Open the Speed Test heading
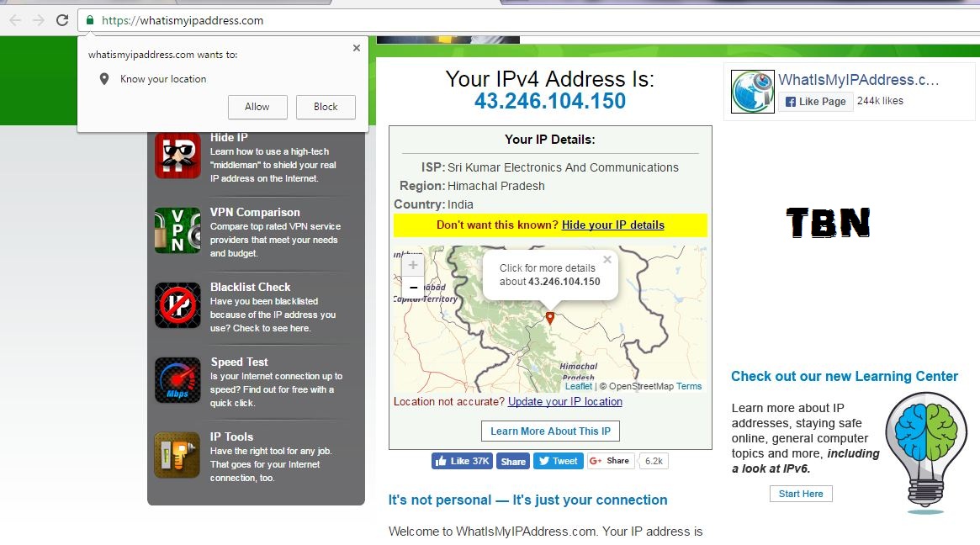Viewport: 980px width, 545px height. point(240,362)
